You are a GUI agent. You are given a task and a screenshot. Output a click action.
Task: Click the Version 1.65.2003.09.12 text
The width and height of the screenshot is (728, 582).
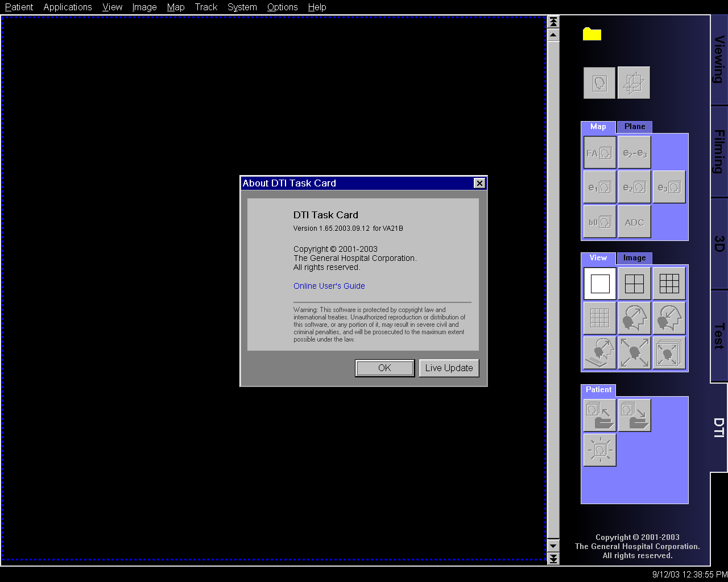[348, 228]
